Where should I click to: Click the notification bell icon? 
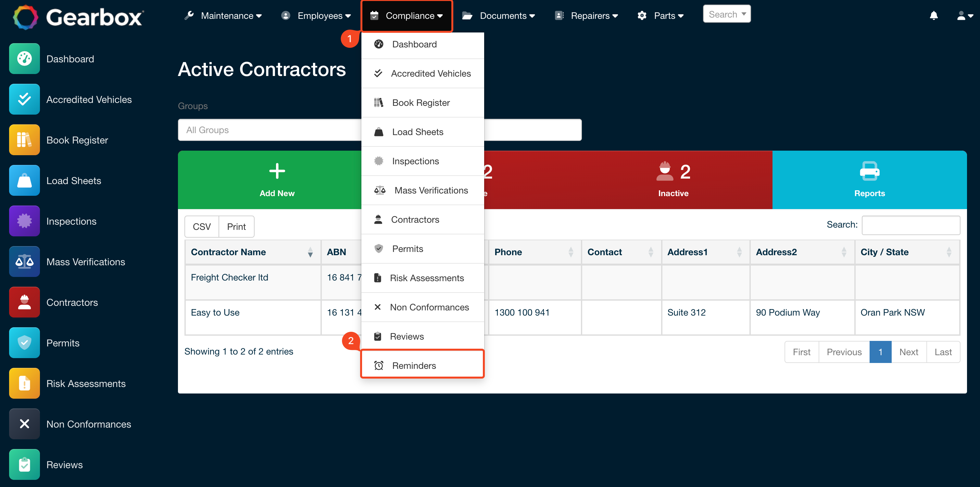(x=934, y=16)
